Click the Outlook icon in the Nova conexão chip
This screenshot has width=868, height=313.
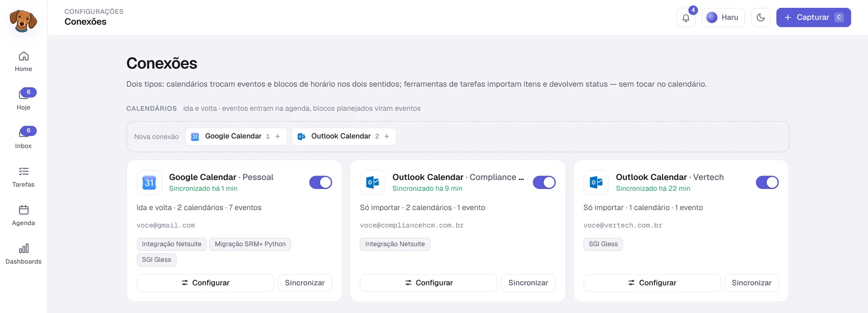(301, 137)
